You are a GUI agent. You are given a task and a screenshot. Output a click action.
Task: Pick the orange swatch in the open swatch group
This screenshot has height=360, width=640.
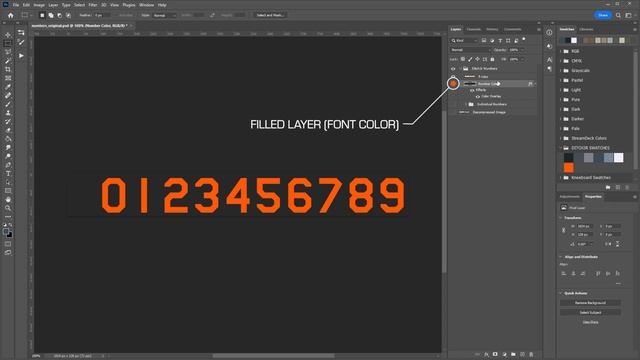pyautogui.click(x=569, y=168)
